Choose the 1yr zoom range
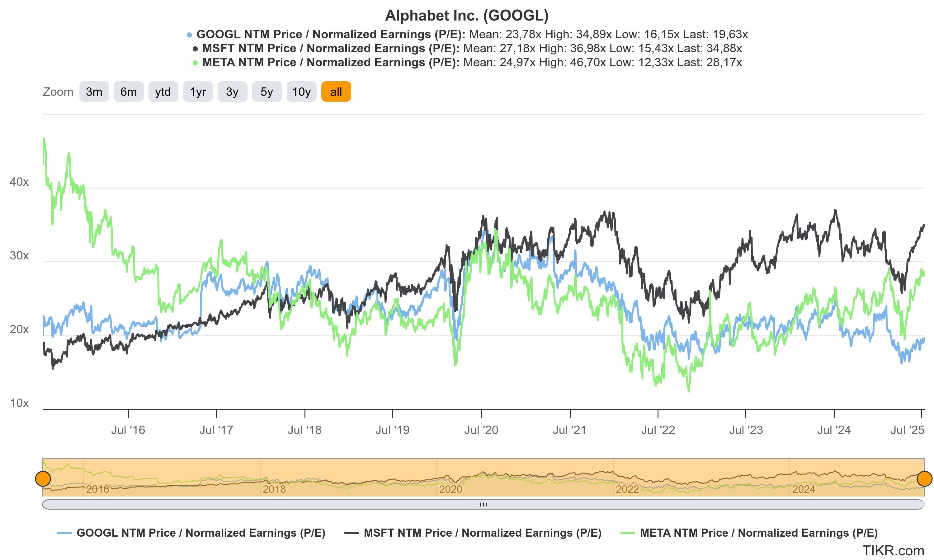 point(198,92)
